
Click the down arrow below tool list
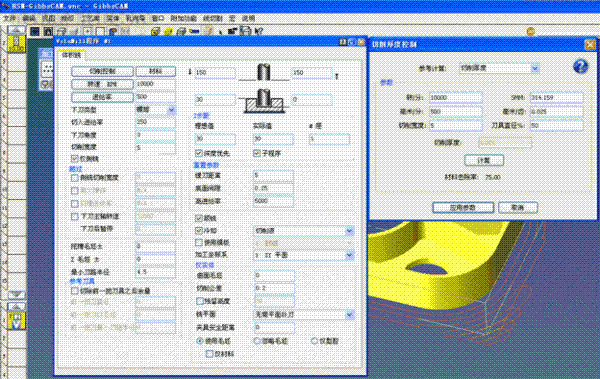tap(16, 294)
